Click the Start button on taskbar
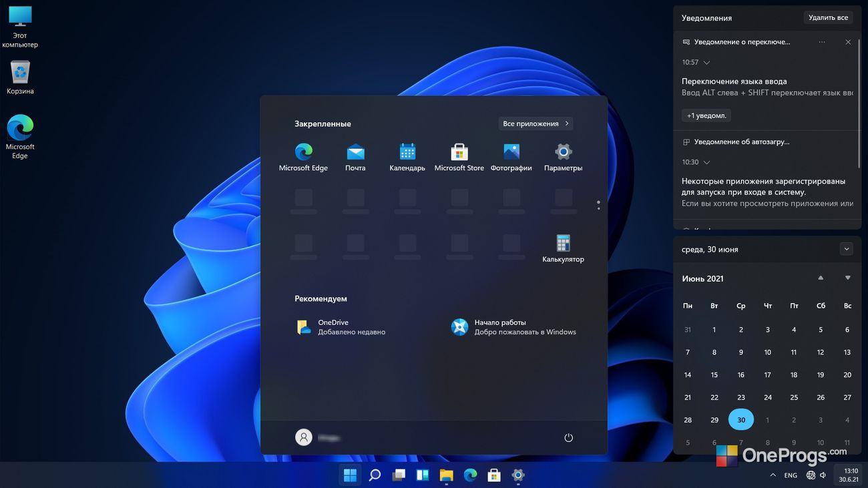Viewport: 868px width, 488px height. (x=350, y=475)
